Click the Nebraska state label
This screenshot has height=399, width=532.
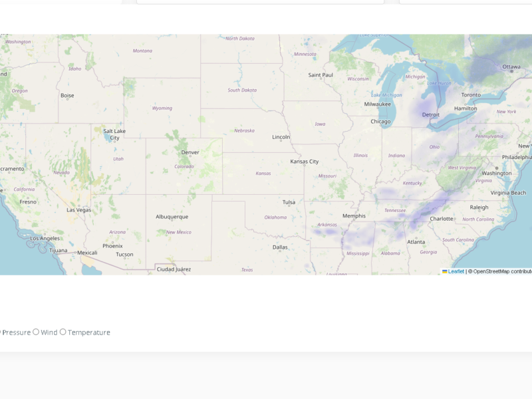244,130
